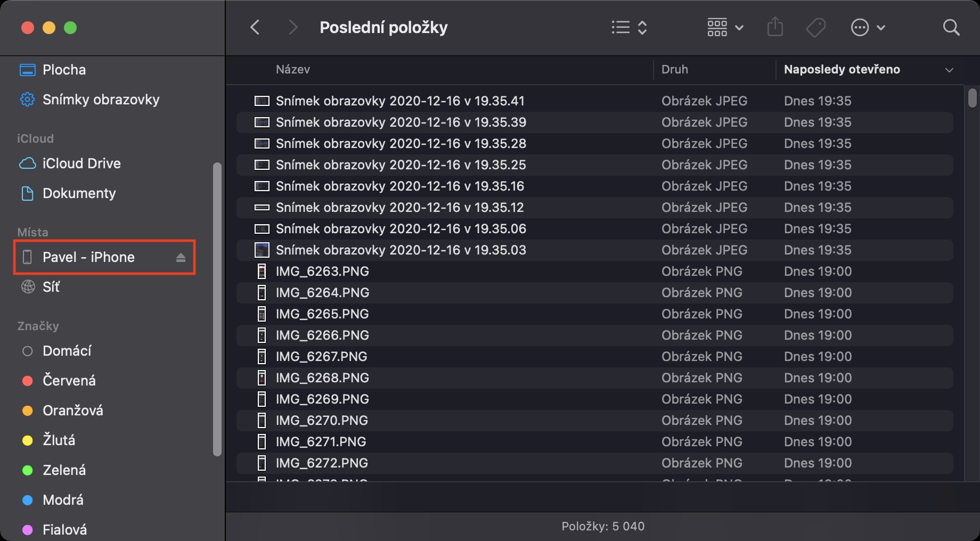
Task: Open Dokumenty from the sidebar
Action: (79, 193)
